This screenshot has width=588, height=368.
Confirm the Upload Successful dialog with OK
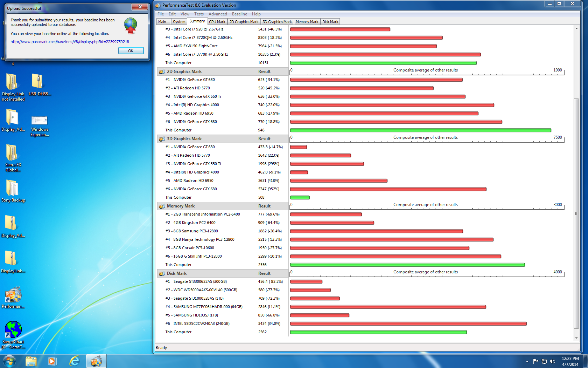tap(131, 51)
